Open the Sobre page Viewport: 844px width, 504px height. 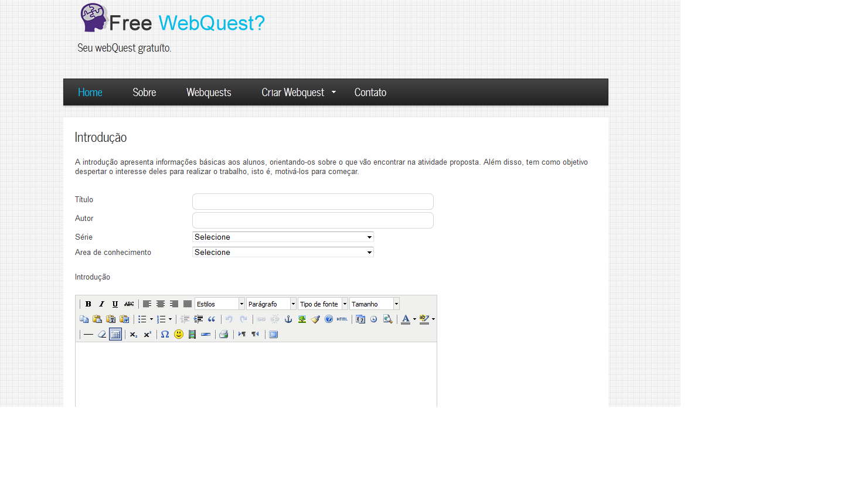click(x=144, y=92)
